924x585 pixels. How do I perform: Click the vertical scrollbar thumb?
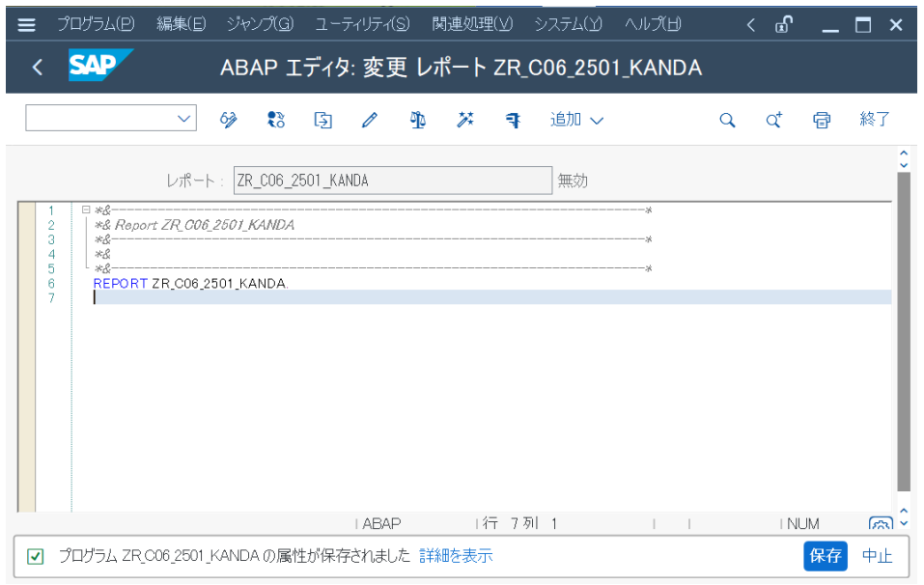[x=904, y=331]
